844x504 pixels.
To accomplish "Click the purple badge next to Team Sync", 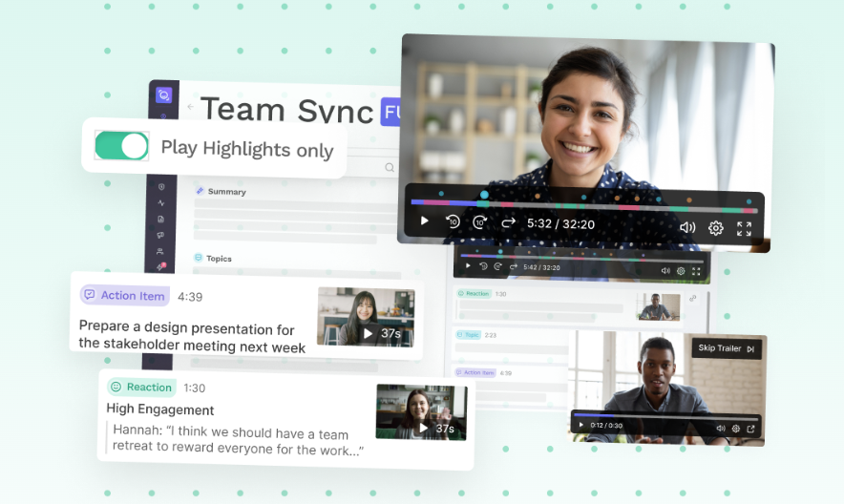I will pyautogui.click(x=391, y=112).
